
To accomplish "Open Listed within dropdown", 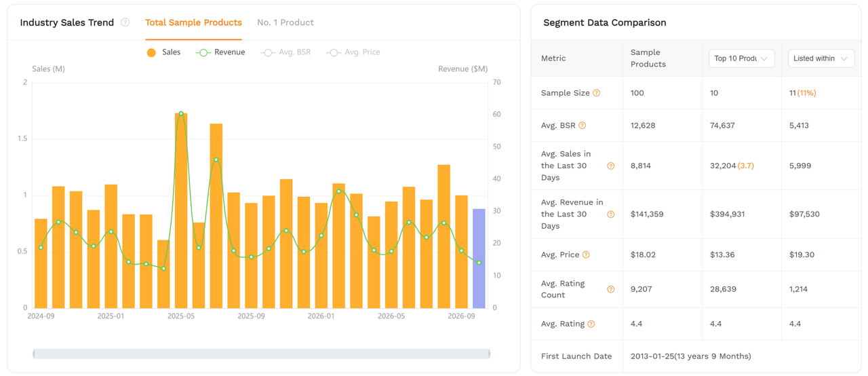I will click(x=821, y=58).
